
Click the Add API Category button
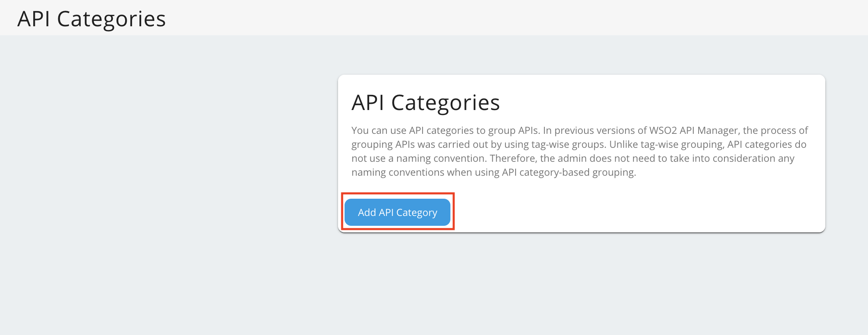397,212
